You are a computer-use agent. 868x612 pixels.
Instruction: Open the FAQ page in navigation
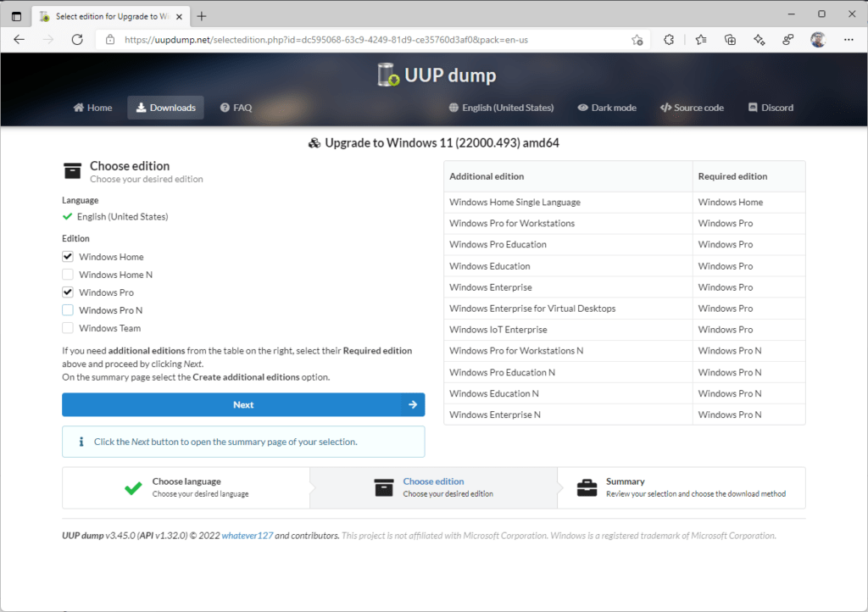pyautogui.click(x=236, y=108)
